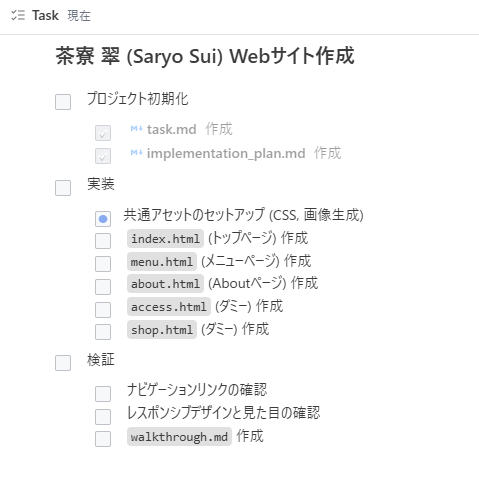Viewport: 479px width, 478px height.
Task: Toggle the 実装 section checkbox
Action: click(x=63, y=188)
